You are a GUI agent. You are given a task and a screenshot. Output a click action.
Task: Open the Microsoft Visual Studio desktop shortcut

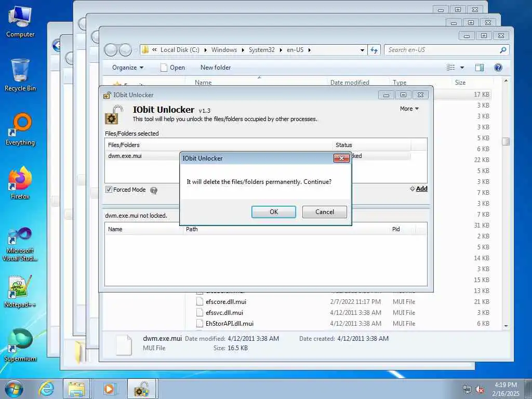coord(20,244)
